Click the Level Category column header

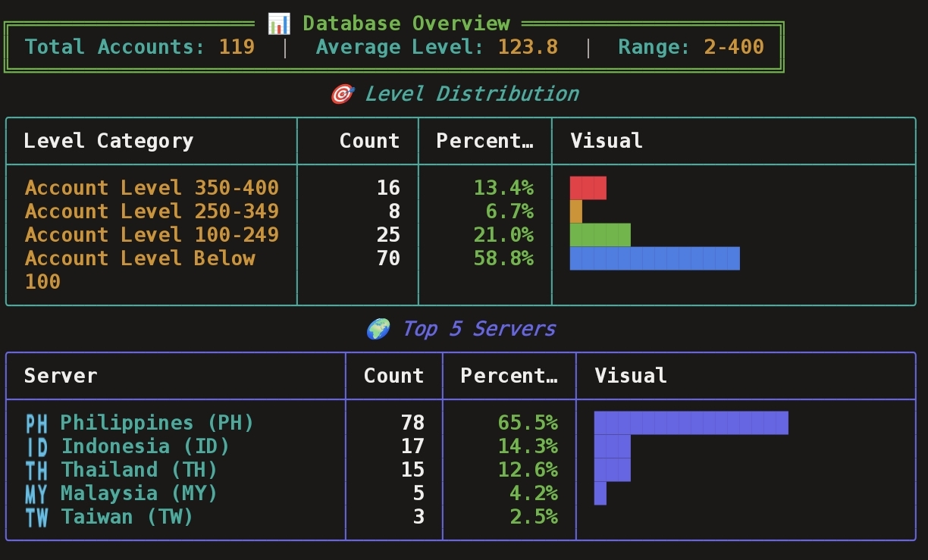pos(108,141)
